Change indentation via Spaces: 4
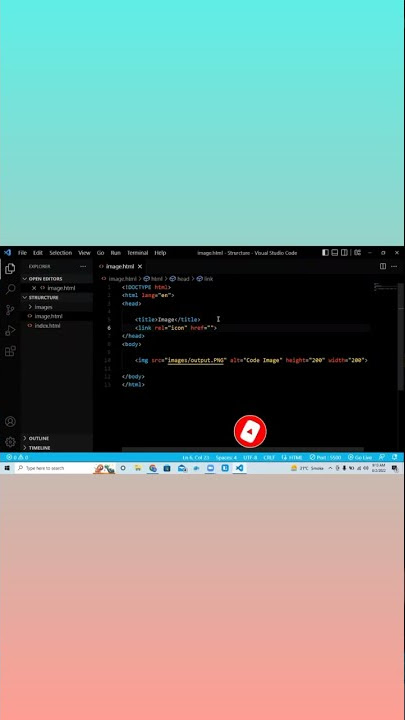Screen dimensions: 405x720 click(x=226, y=458)
